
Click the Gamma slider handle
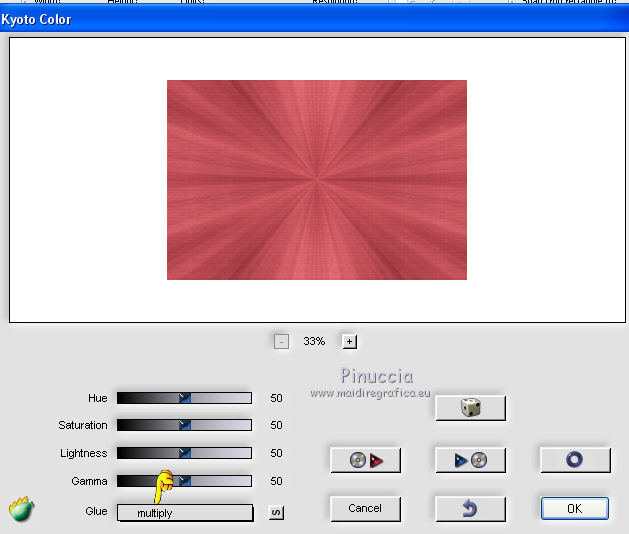pyautogui.click(x=185, y=481)
